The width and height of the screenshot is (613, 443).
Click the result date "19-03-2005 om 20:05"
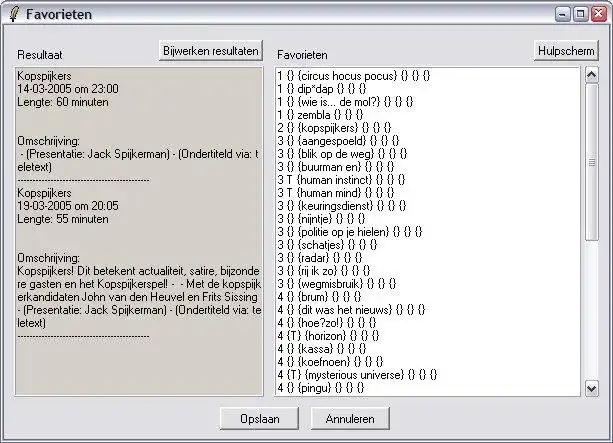pos(68,206)
